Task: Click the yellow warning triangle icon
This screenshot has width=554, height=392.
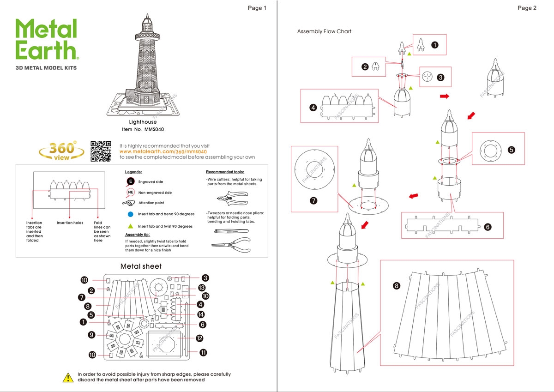Action: [x=68, y=377]
